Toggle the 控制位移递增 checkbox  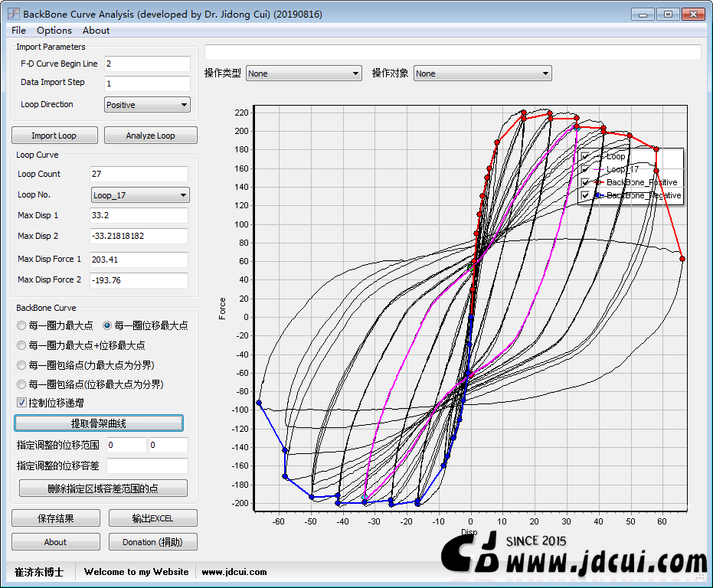21,403
